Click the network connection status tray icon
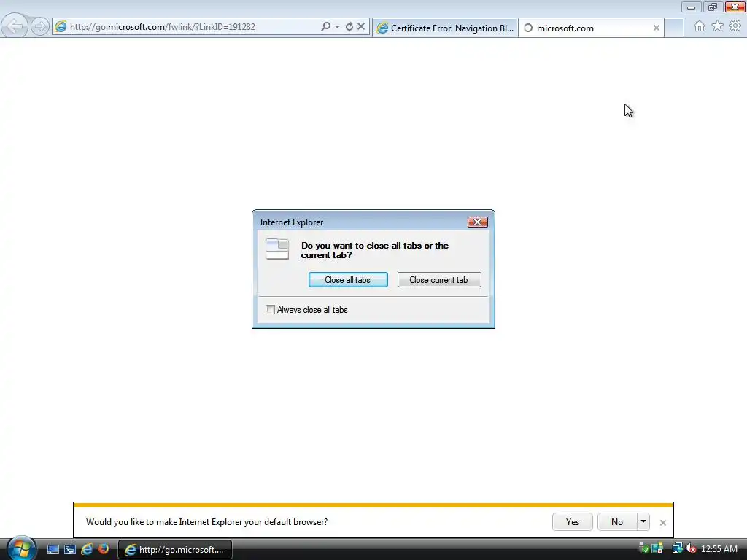The width and height of the screenshot is (747, 560). click(x=677, y=548)
